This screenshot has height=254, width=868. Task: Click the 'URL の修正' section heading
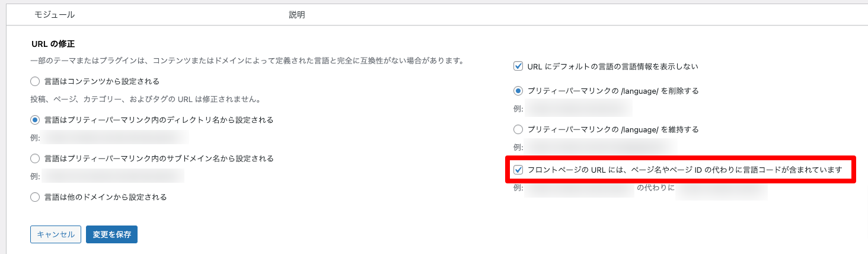coord(53,44)
